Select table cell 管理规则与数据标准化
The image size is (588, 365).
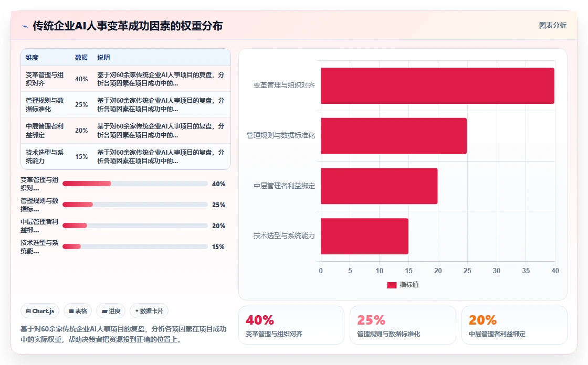pyautogui.click(x=45, y=105)
